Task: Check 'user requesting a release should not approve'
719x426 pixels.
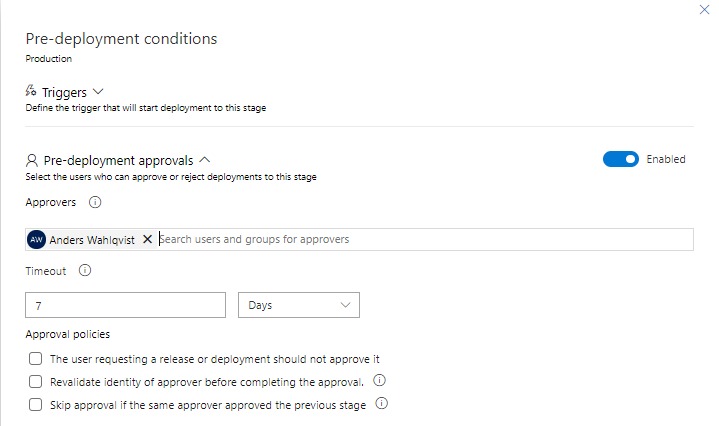Action: pos(35,358)
